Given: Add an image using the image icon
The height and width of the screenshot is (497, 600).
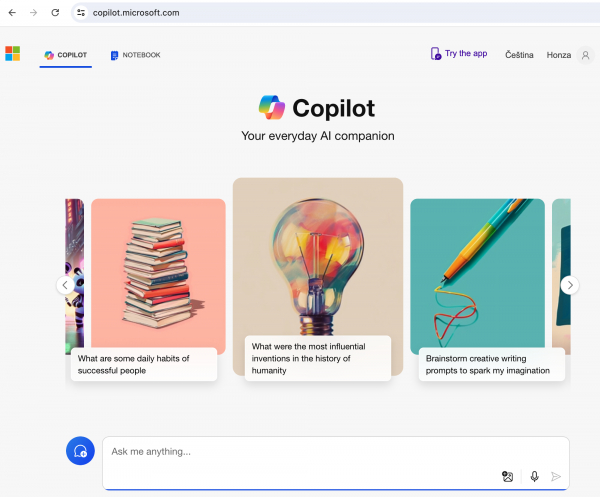Looking at the screenshot, I should tap(507, 476).
